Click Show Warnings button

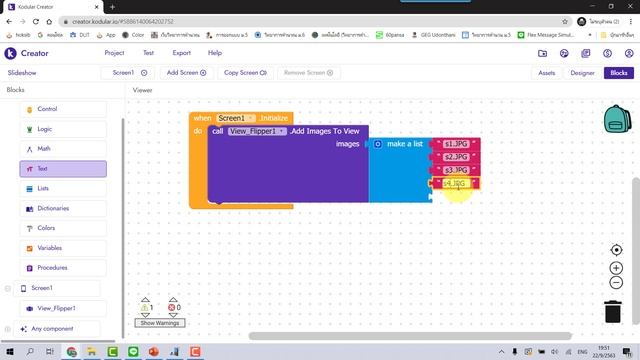(x=160, y=323)
